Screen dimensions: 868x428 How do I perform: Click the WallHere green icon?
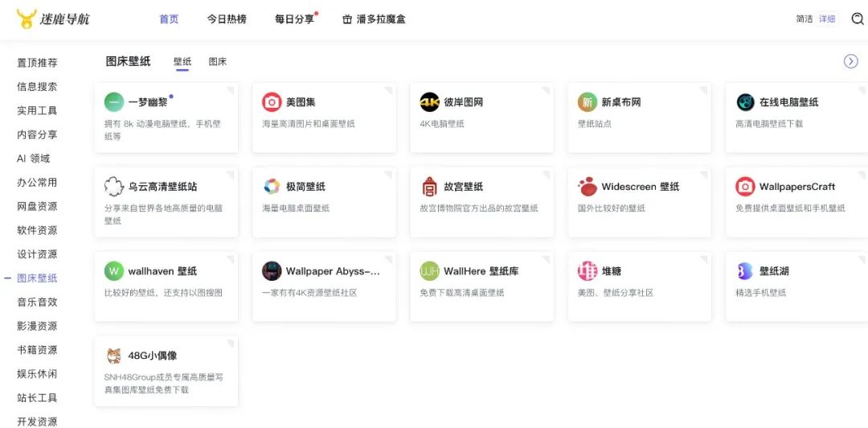[429, 271]
